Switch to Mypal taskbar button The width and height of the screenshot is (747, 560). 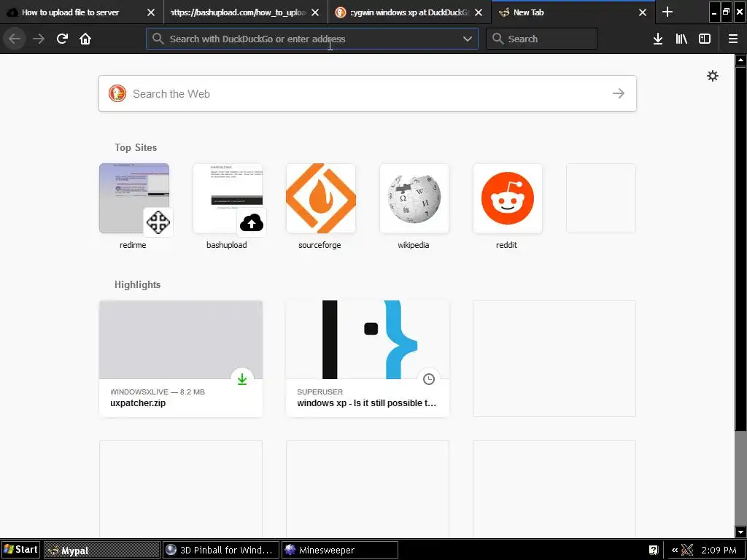point(102,550)
